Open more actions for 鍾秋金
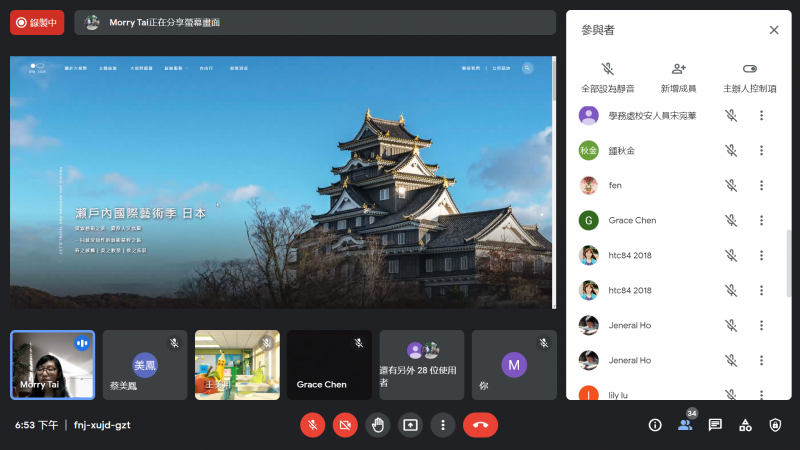Image resolution: width=800 pixels, height=450 pixels. click(x=761, y=151)
